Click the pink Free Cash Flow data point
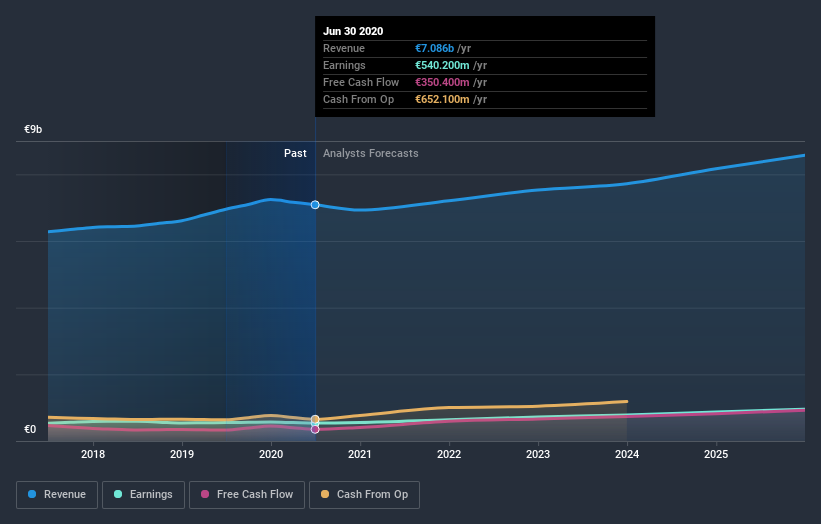 coord(315,429)
